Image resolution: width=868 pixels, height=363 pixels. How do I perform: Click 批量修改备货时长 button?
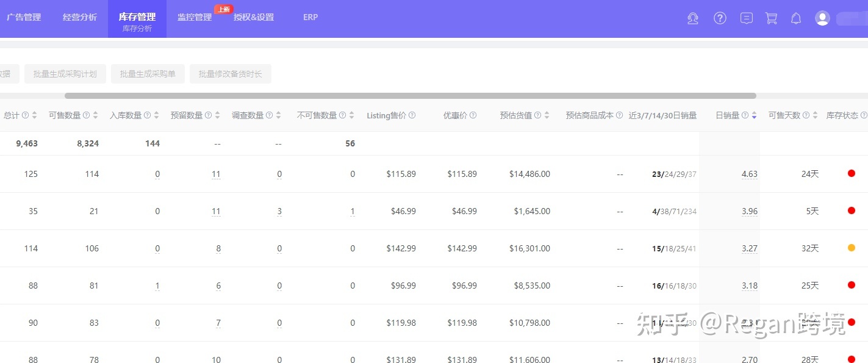click(x=230, y=74)
